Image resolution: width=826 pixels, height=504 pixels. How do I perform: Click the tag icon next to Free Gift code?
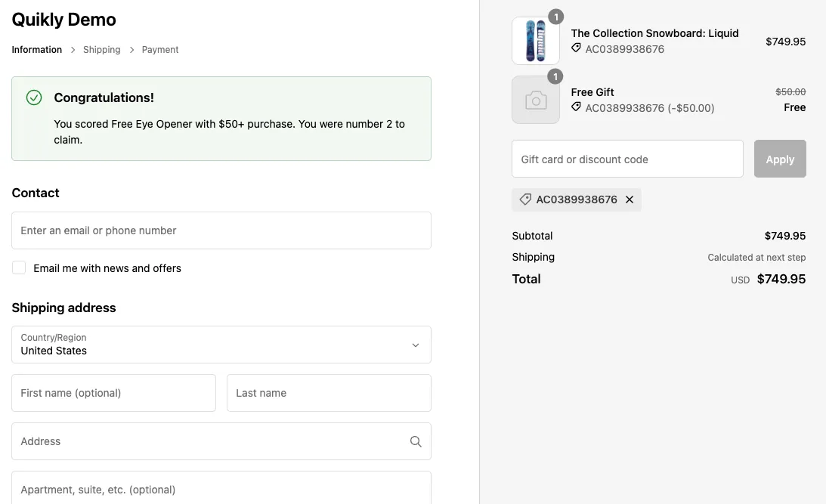576,108
